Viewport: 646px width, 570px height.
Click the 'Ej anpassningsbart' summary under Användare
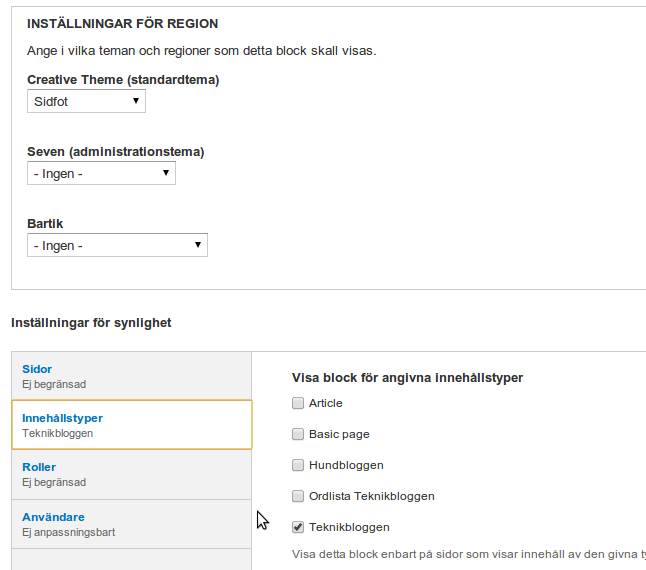[x=68, y=532]
